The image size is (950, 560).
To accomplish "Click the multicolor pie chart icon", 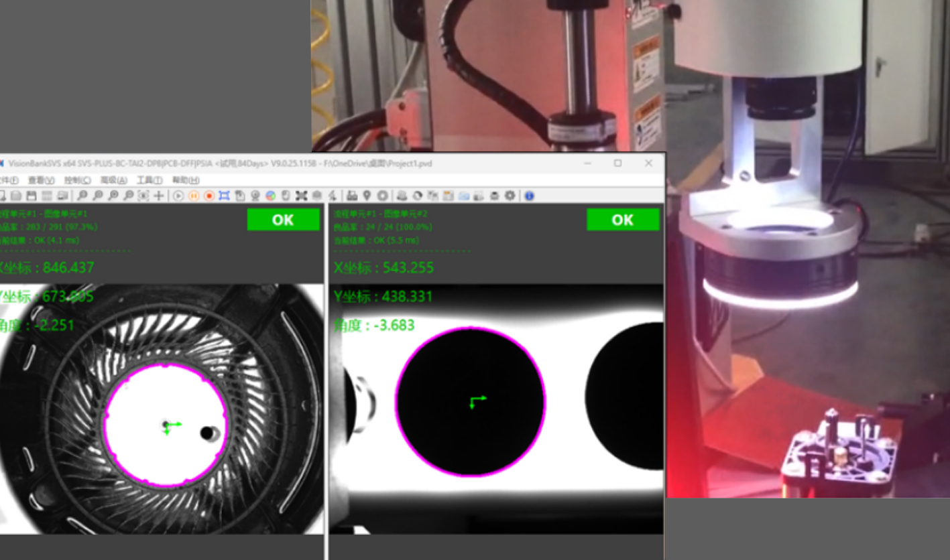I will 270,196.
